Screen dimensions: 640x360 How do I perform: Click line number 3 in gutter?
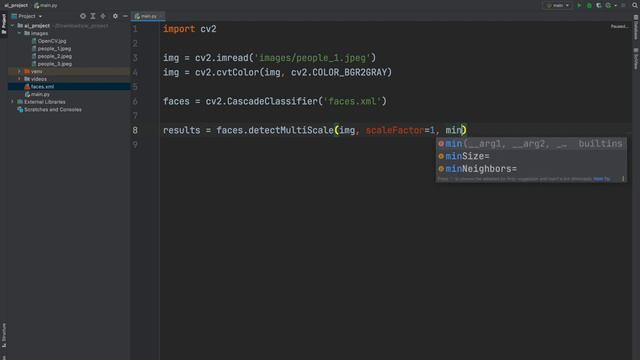[x=135, y=58]
